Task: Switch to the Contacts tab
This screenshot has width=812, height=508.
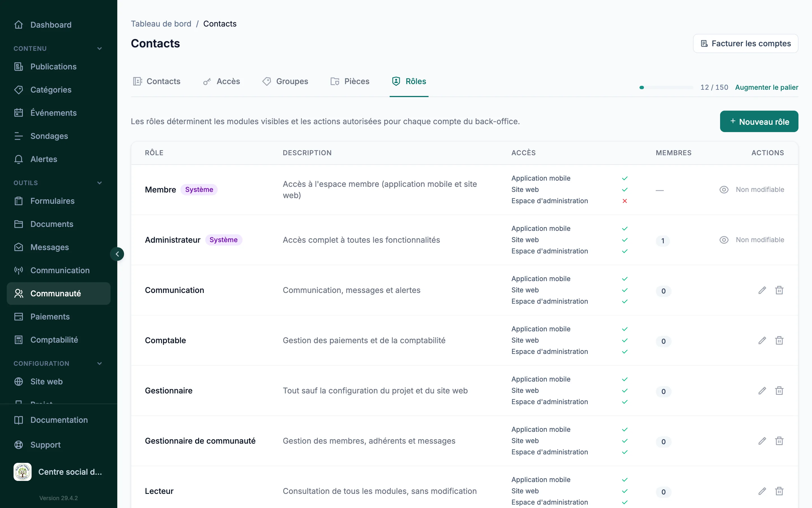Action: click(156, 81)
